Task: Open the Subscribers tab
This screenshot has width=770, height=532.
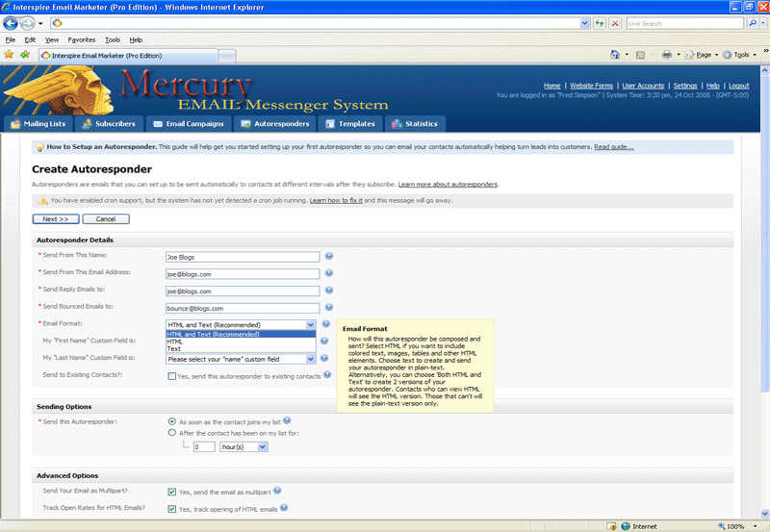Action: click(109, 124)
